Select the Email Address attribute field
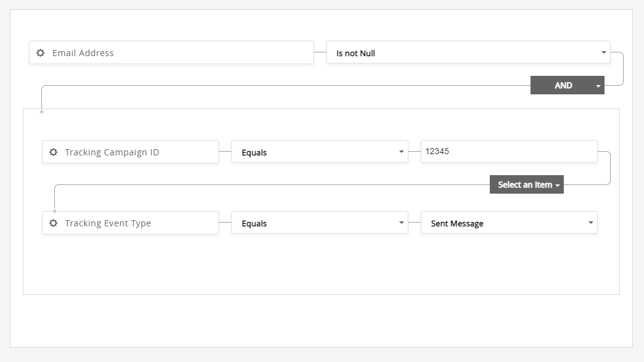The width and height of the screenshot is (644, 362). [179, 53]
